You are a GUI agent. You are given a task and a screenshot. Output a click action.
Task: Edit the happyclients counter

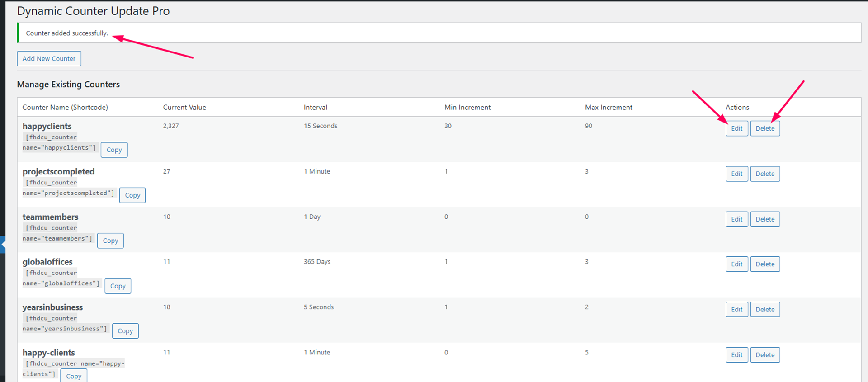click(x=736, y=128)
